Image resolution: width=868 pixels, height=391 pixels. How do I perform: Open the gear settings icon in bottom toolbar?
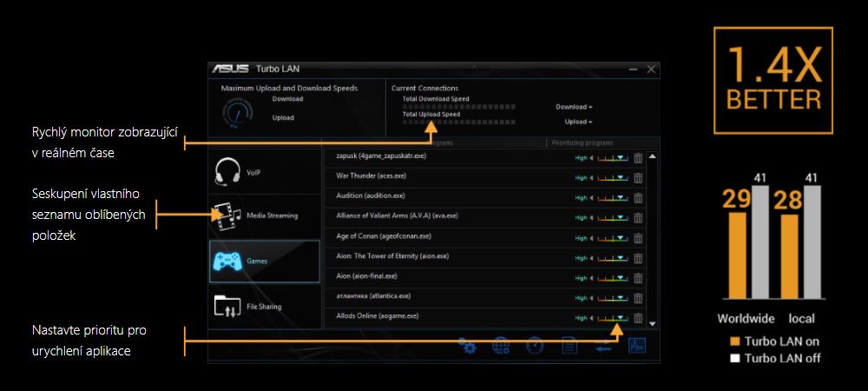point(469,347)
